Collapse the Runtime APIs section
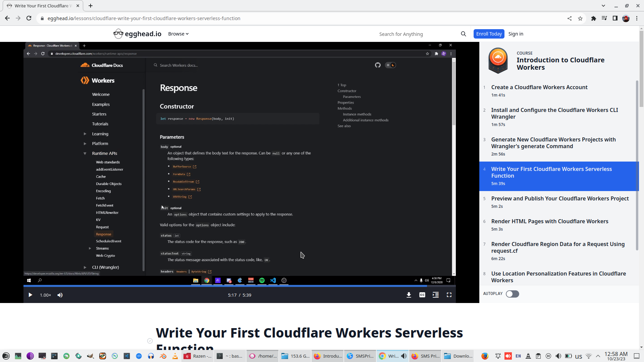The image size is (644, 362). [x=85, y=153]
